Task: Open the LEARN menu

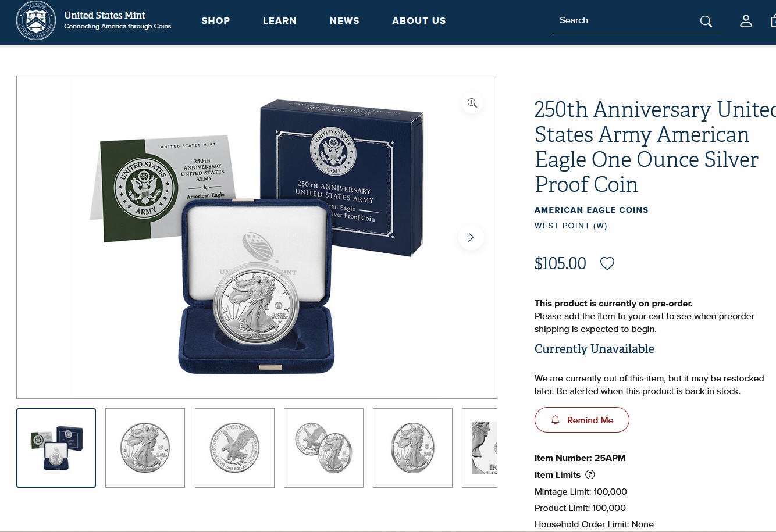Action: coord(280,20)
